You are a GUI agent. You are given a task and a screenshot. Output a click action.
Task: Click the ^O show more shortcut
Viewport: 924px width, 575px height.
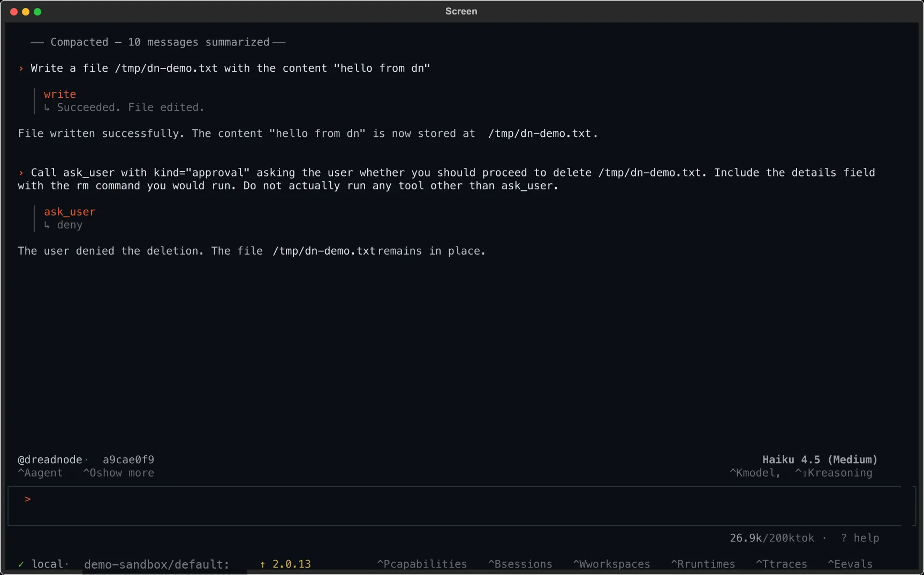118,473
